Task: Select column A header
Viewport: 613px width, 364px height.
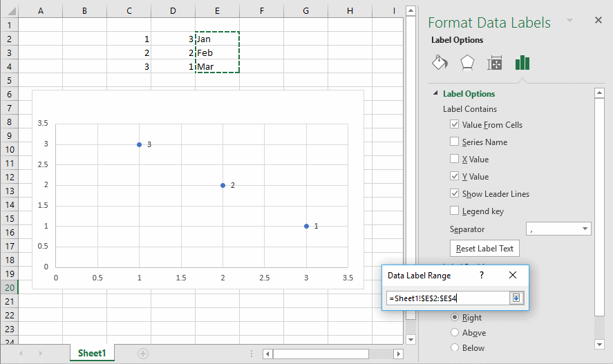Action: [x=41, y=11]
